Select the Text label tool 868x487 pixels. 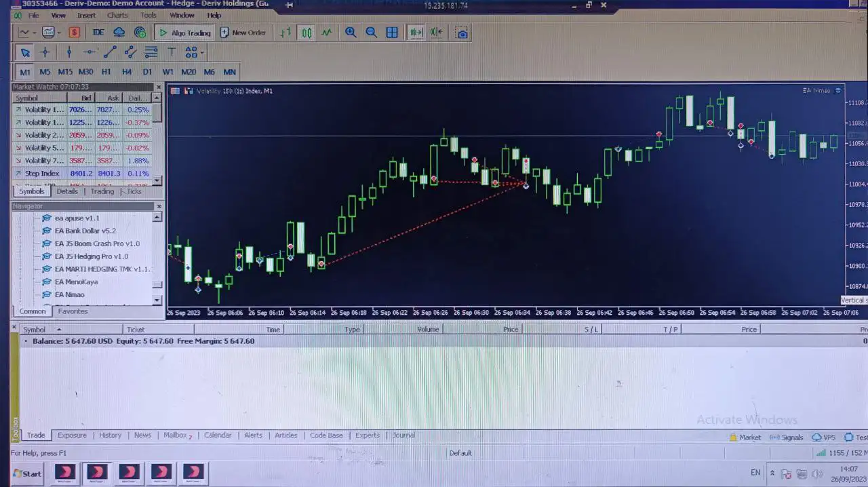[172, 52]
